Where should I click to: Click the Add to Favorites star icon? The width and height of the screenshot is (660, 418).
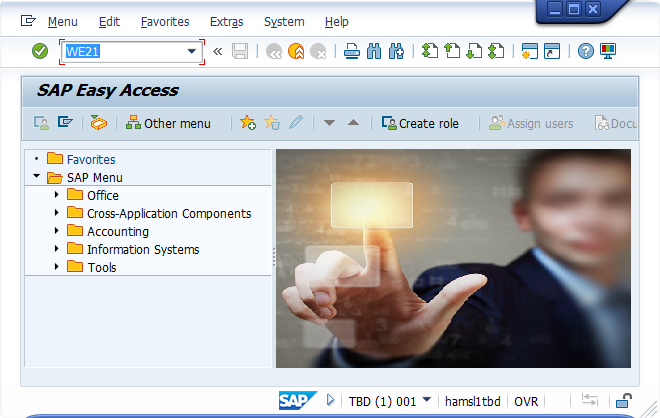click(248, 123)
